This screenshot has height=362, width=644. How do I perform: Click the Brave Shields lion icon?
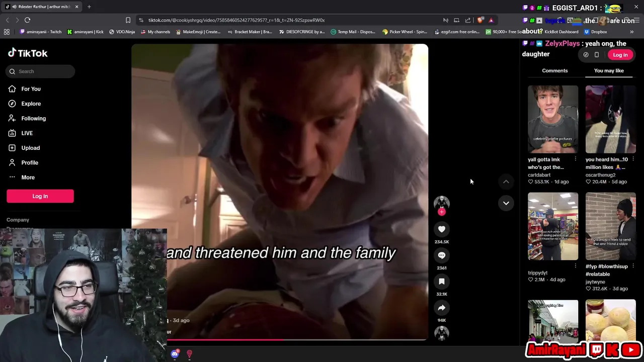(x=480, y=20)
